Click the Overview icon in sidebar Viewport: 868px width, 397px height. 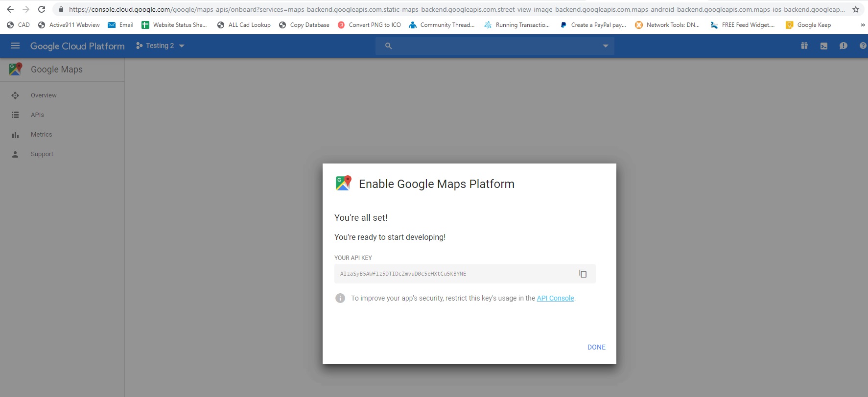pos(15,95)
